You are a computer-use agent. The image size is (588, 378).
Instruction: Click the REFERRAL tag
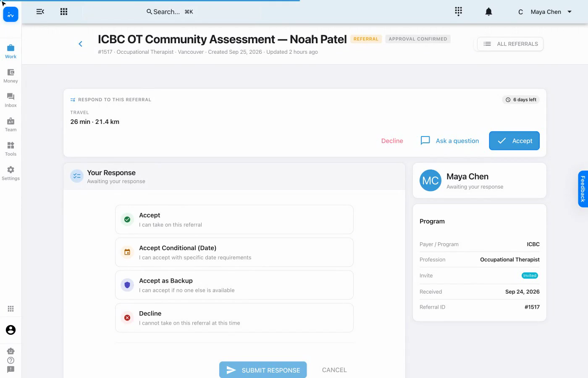coord(366,39)
